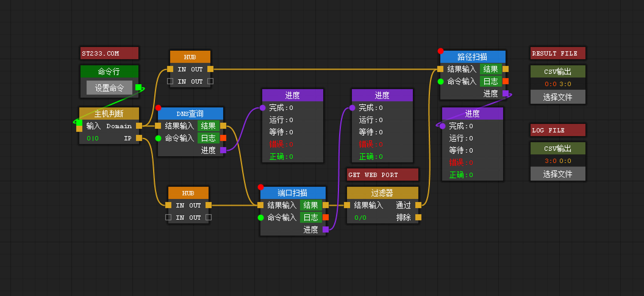
Task: Click the 排除 output port on 过滤器
Action: click(418, 217)
